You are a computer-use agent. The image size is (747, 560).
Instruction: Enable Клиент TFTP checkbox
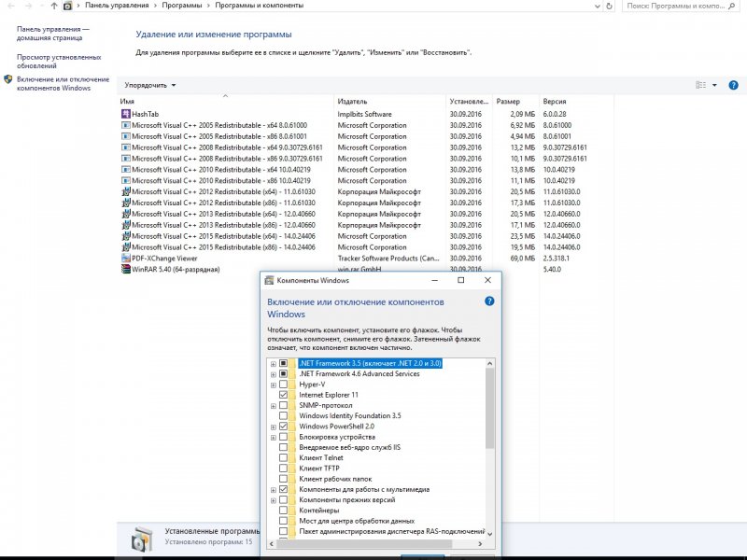point(284,469)
